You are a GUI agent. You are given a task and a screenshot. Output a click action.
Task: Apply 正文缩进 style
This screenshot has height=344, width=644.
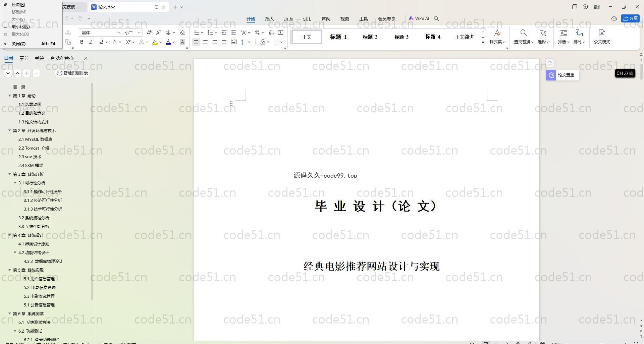464,37
